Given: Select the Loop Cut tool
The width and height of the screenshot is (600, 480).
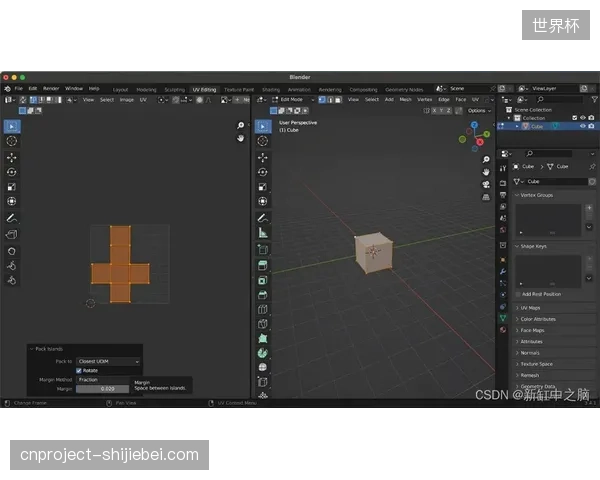Looking at the screenshot, I should [x=263, y=309].
